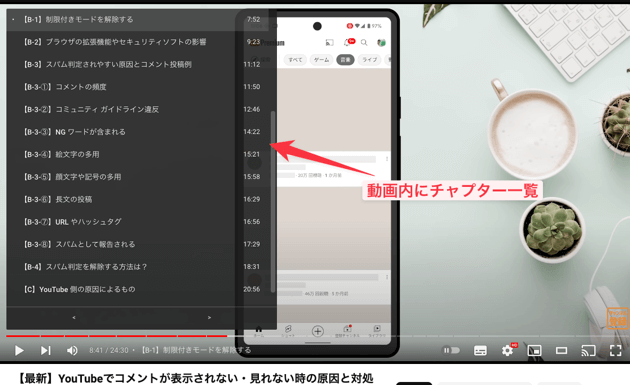Select the ライブ filter chip

370,60
